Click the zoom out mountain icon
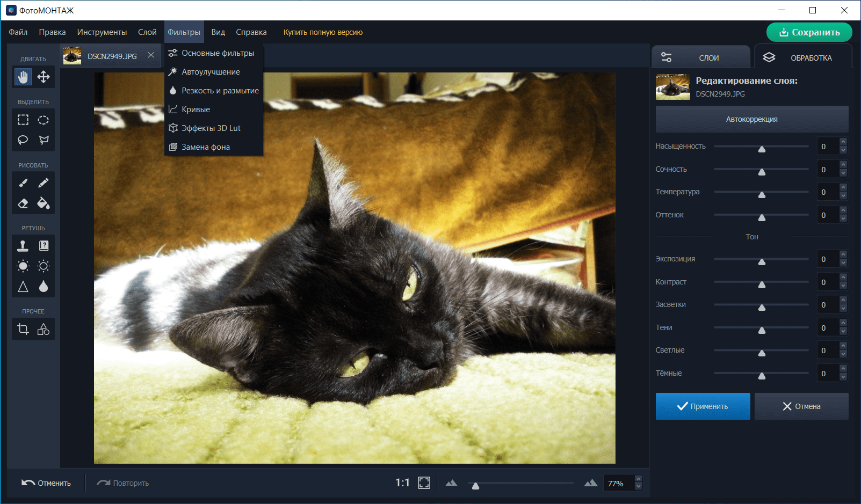The width and height of the screenshot is (861, 504). [451, 483]
